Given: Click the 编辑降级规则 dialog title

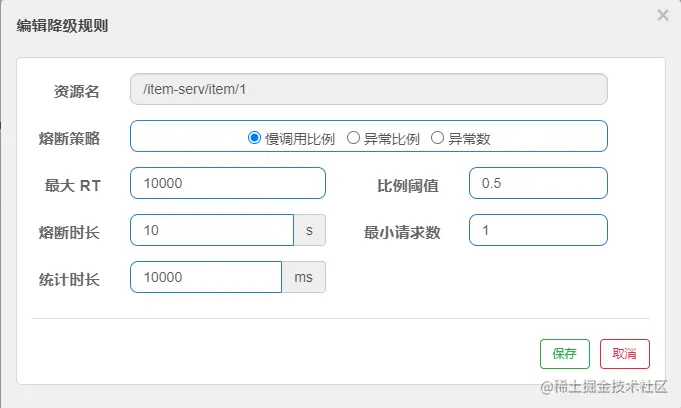Looking at the screenshot, I should pos(62,26).
